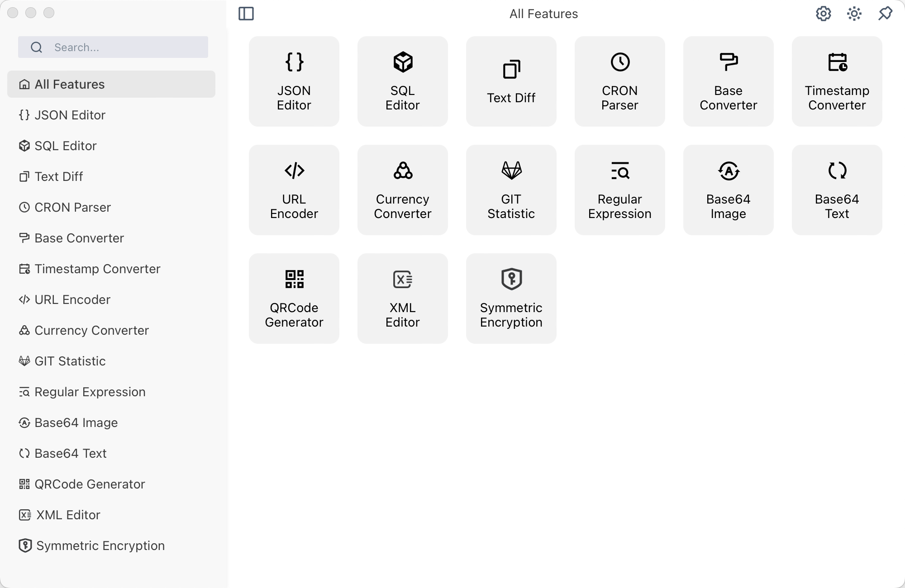Open the Base64 Image tile
The height and width of the screenshot is (588, 905).
tap(728, 190)
